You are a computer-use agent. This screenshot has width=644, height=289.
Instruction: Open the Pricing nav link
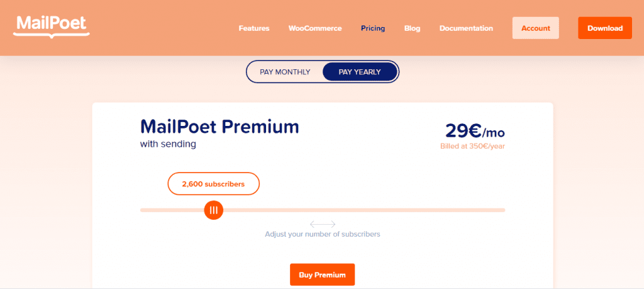[373, 28]
